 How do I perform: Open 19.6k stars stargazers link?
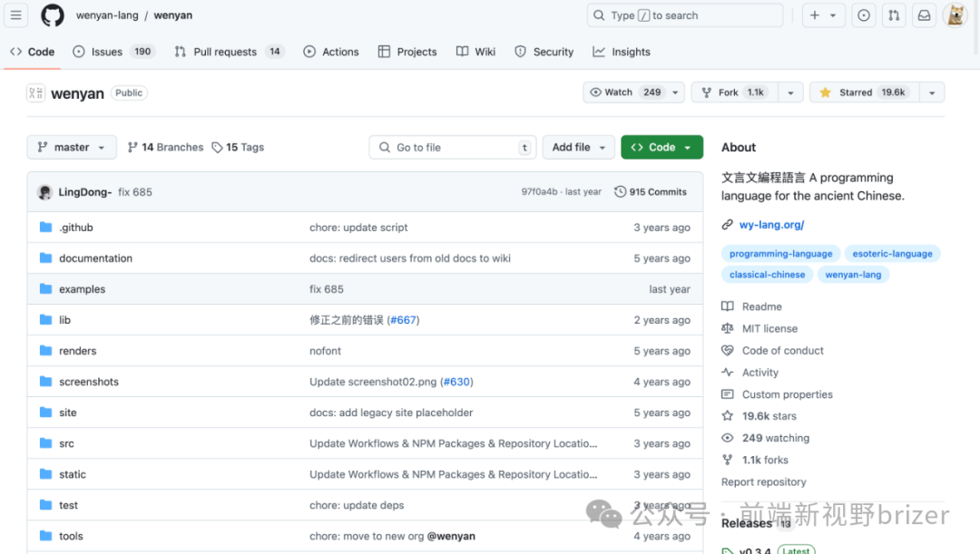point(769,416)
